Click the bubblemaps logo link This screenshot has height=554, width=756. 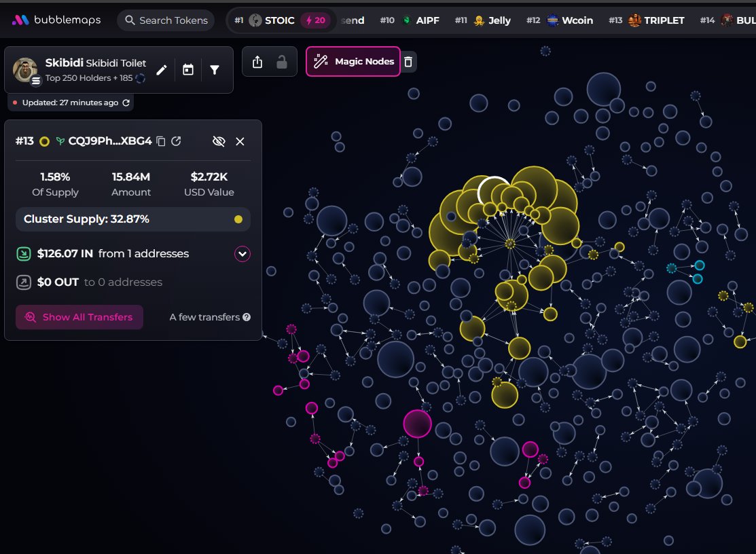coord(56,20)
